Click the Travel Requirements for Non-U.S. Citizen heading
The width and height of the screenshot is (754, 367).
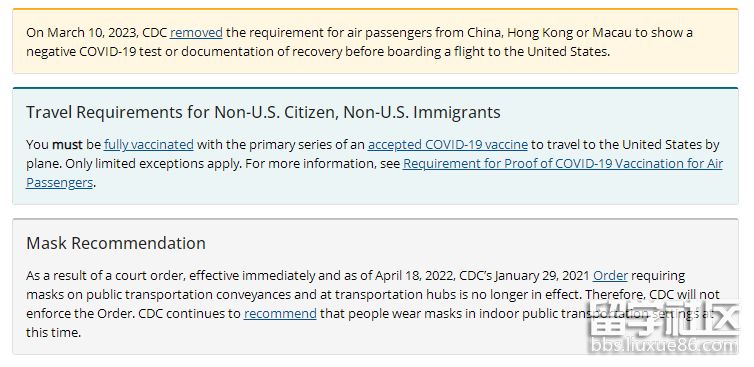[x=263, y=112]
